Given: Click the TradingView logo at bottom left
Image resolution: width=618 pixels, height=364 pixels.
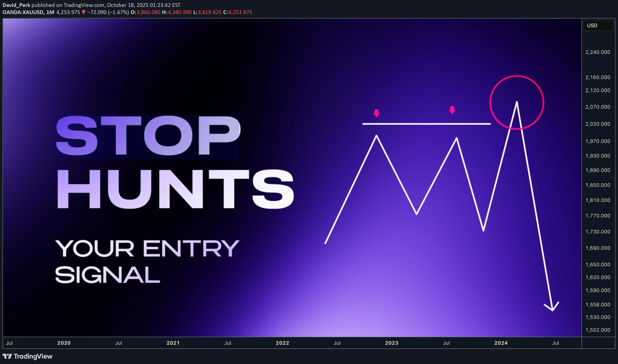Looking at the screenshot, I should coord(27,356).
